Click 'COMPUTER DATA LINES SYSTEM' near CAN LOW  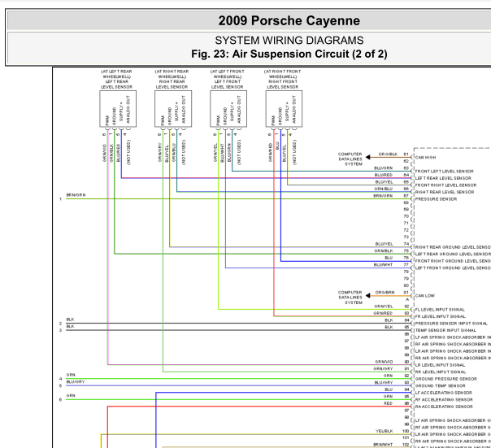coord(350,298)
